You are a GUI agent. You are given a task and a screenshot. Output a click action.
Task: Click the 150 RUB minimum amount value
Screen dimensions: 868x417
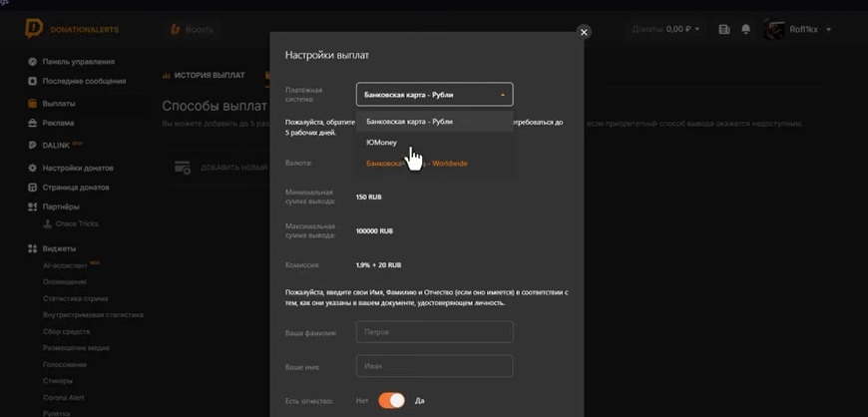(369, 198)
